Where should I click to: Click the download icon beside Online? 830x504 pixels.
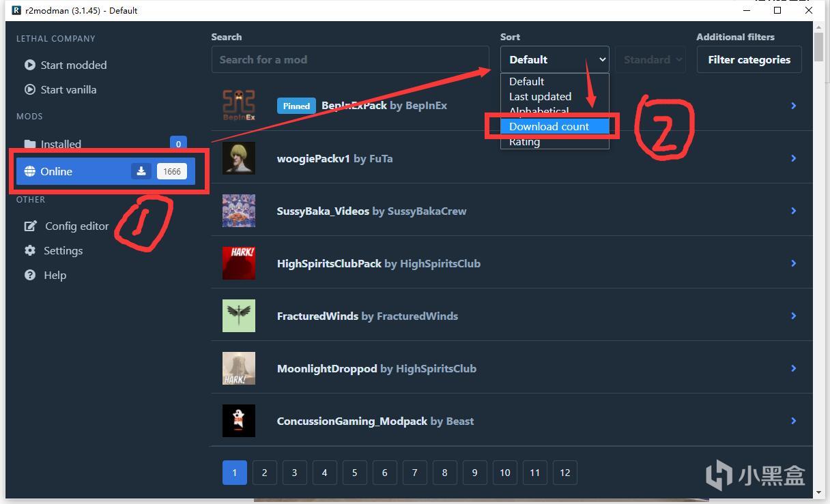(x=141, y=171)
